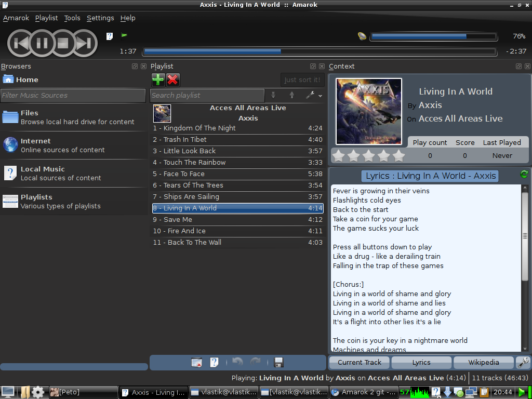Select track Living In A World
This screenshot has height=399, width=532.
[237, 208]
